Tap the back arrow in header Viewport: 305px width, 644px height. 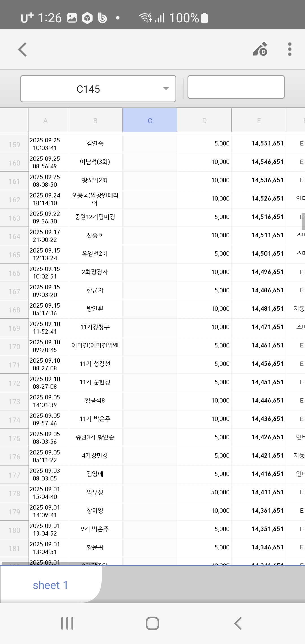22,50
